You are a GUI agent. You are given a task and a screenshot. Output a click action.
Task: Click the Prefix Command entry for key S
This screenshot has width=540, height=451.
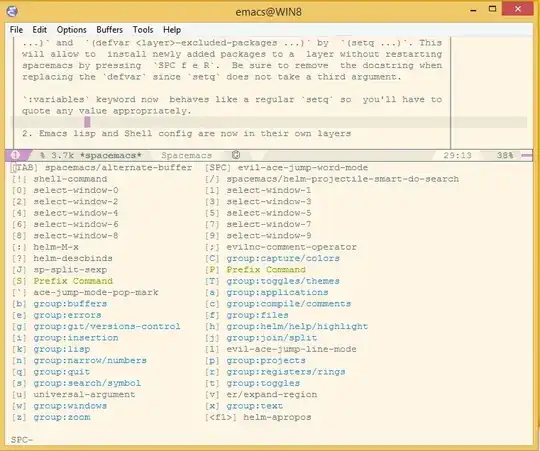[73, 281]
